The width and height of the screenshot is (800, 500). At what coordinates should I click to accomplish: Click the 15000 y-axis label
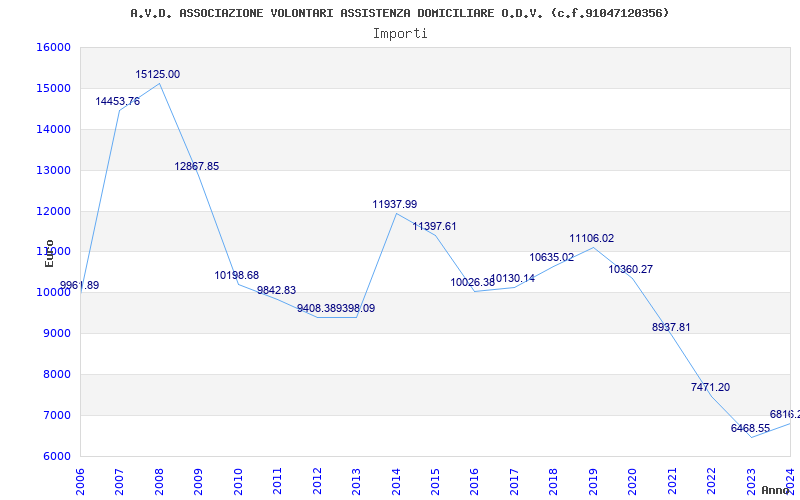pyautogui.click(x=53, y=88)
